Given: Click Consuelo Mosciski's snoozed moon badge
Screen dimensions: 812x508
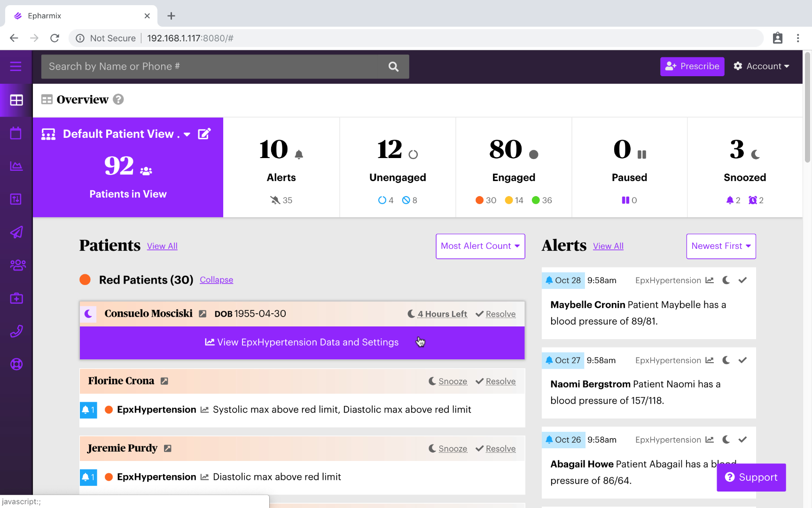Looking at the screenshot, I should pos(88,314).
